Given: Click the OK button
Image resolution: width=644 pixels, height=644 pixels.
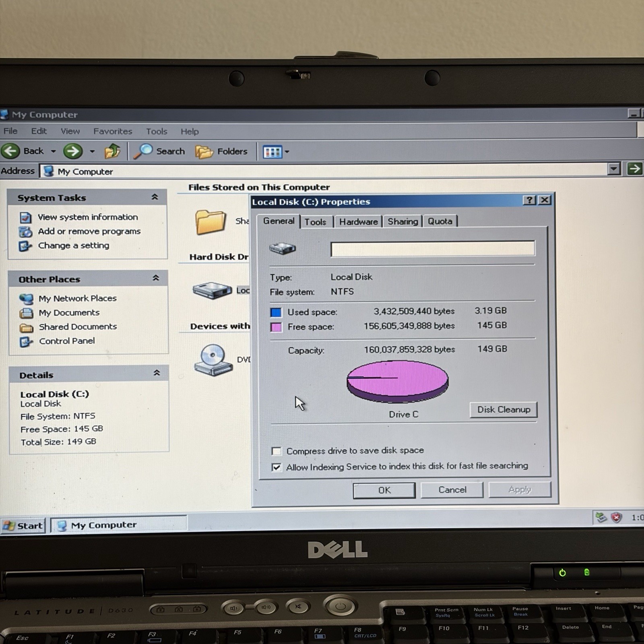Looking at the screenshot, I should click(x=384, y=490).
